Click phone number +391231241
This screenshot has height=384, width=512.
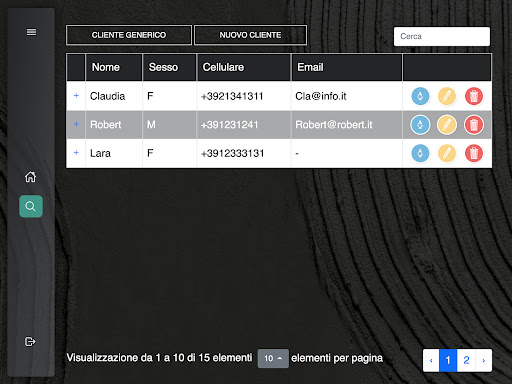[229, 125]
